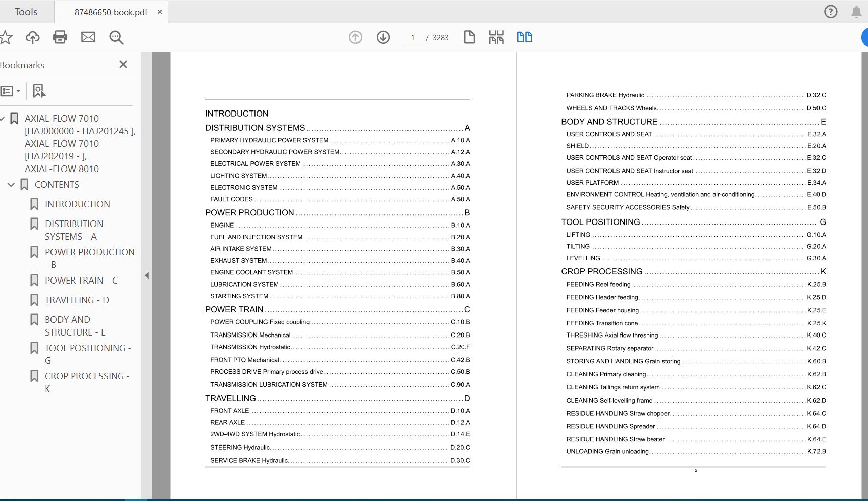Jump to TOOL POSITIONING - G bookmark

pos(88,354)
